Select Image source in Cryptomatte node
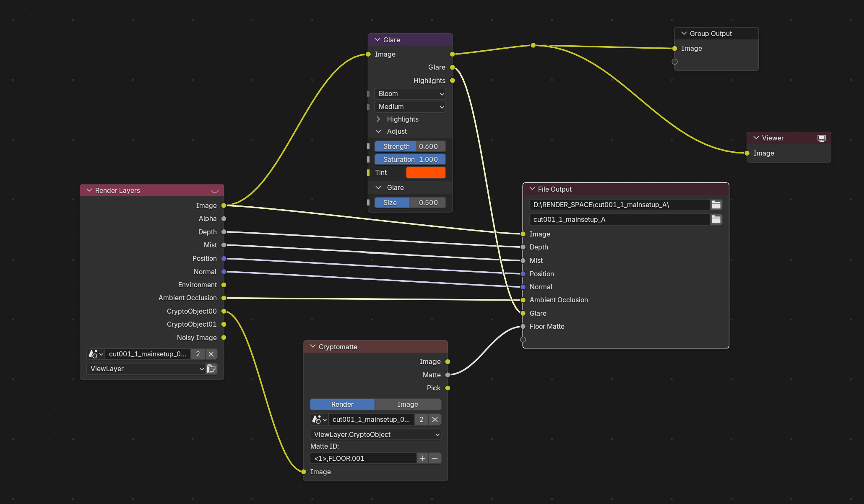The image size is (864, 504). click(408, 404)
